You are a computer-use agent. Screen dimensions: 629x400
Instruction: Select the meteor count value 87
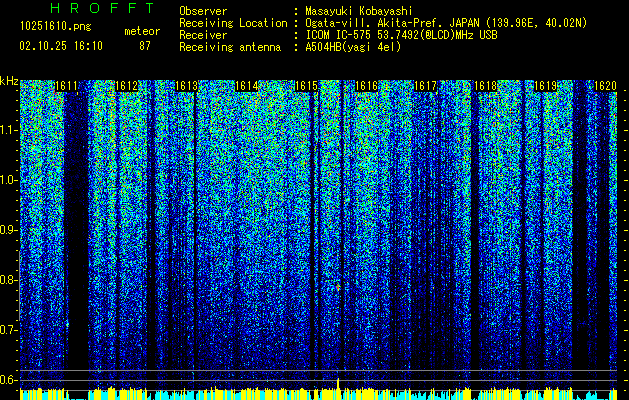coord(145,46)
